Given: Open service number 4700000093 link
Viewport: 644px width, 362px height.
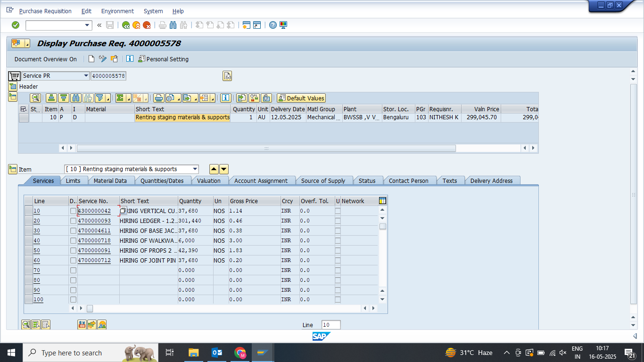Looking at the screenshot, I should [x=94, y=221].
